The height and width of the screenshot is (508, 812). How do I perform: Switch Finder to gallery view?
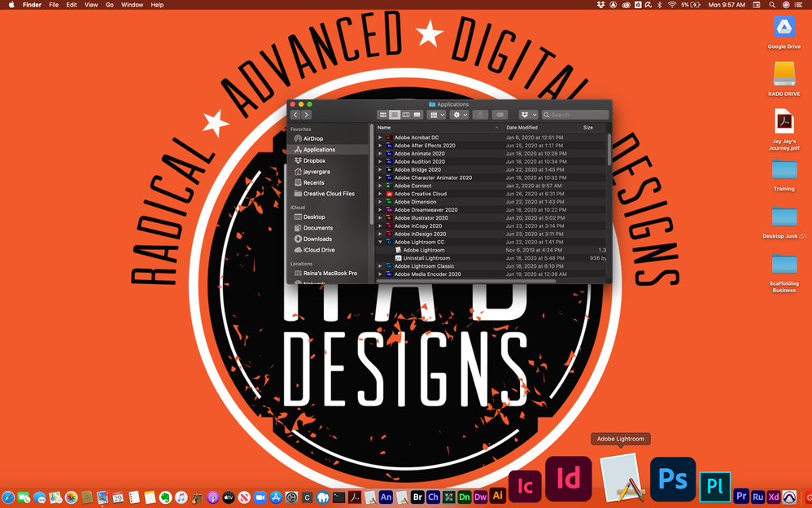[417, 115]
